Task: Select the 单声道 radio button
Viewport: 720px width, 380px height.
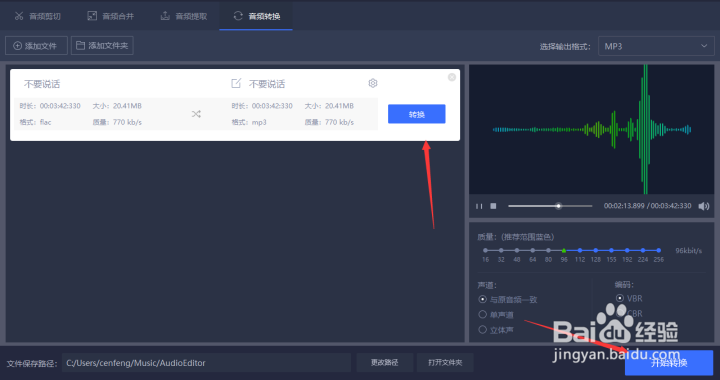Action: pos(496,315)
